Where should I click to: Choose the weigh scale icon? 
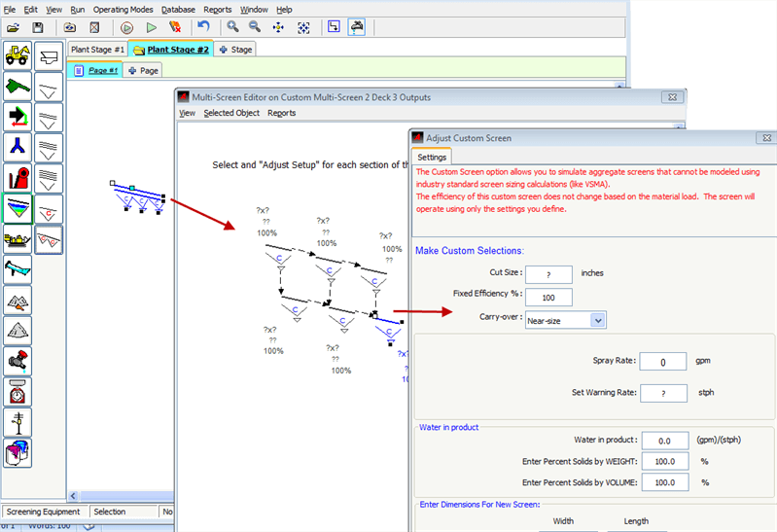click(18, 392)
